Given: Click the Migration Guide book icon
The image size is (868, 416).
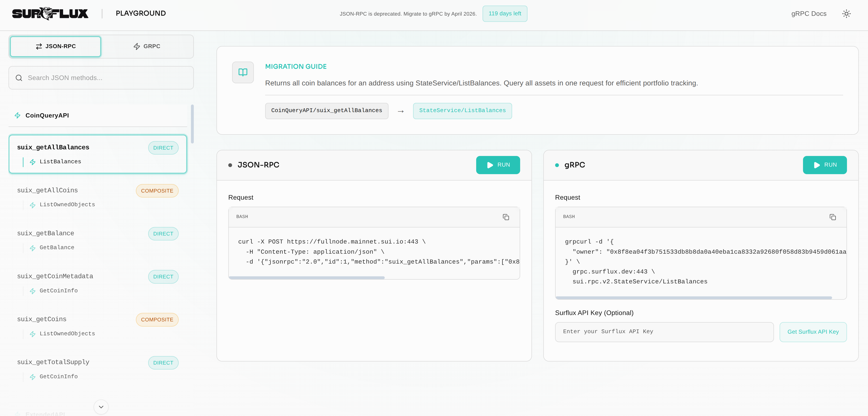Looking at the screenshot, I should (x=243, y=72).
